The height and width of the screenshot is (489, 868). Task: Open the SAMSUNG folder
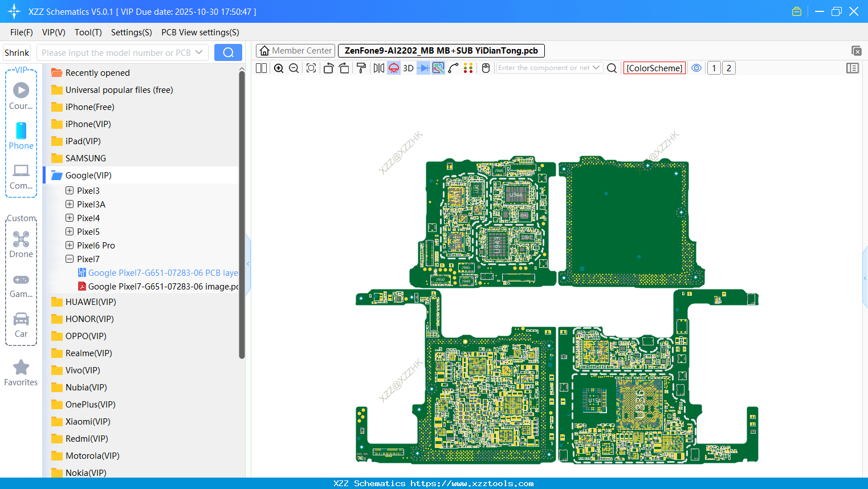(x=79, y=158)
